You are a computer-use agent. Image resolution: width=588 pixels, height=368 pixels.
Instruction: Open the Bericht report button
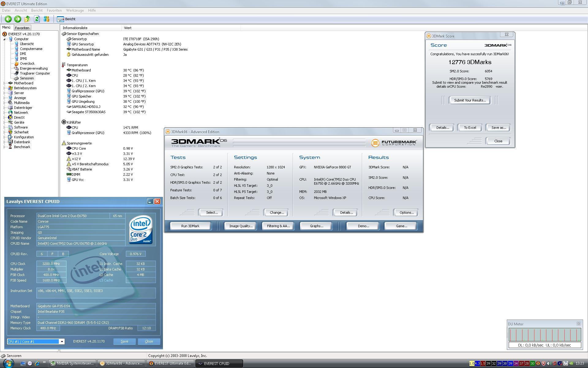coord(66,19)
